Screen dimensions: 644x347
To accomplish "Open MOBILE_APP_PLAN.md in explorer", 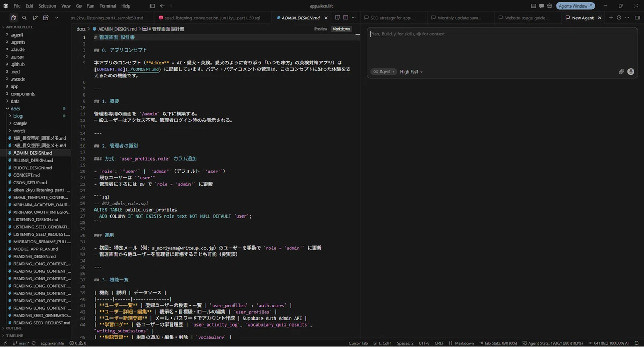I will [35, 249].
